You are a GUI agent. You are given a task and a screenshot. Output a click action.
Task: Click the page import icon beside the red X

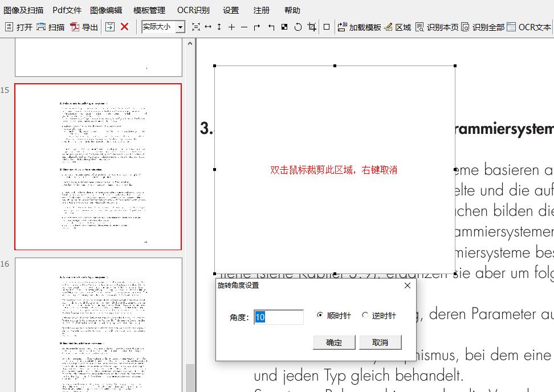(110, 27)
